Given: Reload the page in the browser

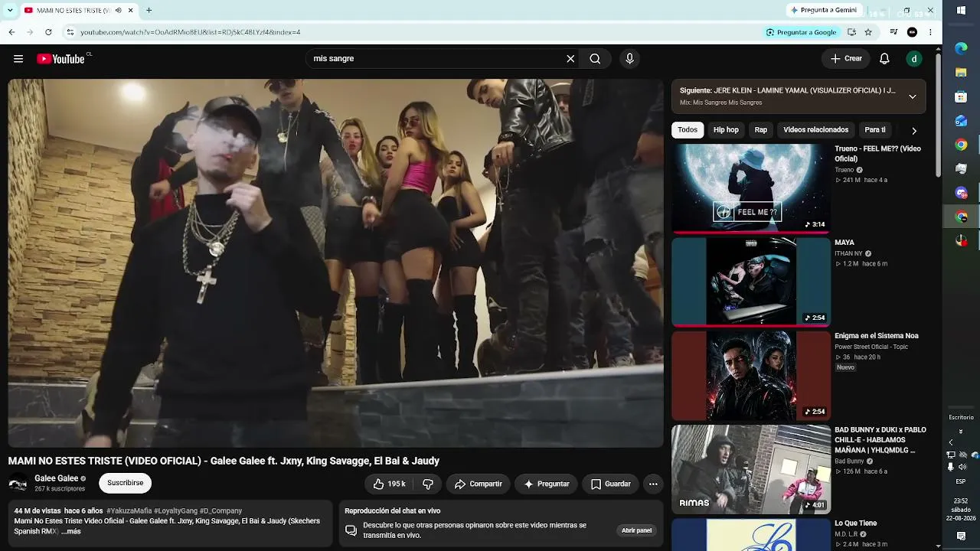Looking at the screenshot, I should click(x=48, y=32).
